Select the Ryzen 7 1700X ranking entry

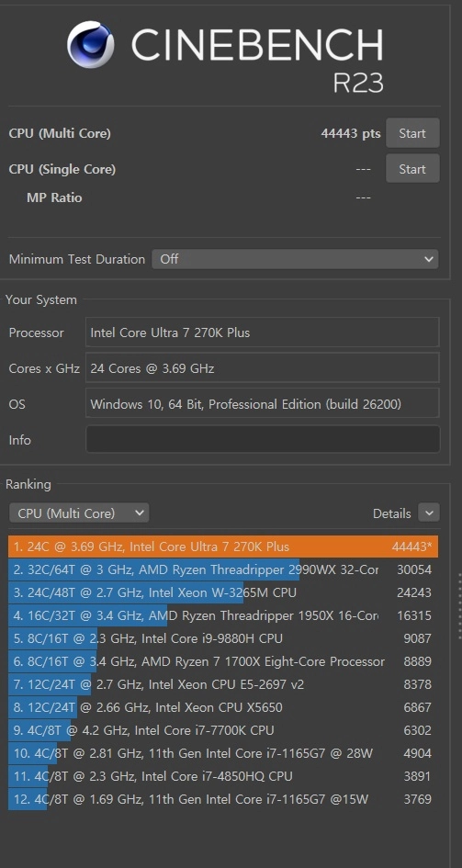223,661
